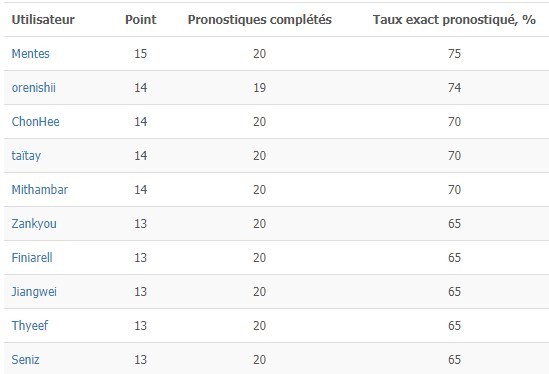This screenshot has height=374, width=549.
Task: Open user profile orenishii
Action: 34,88
